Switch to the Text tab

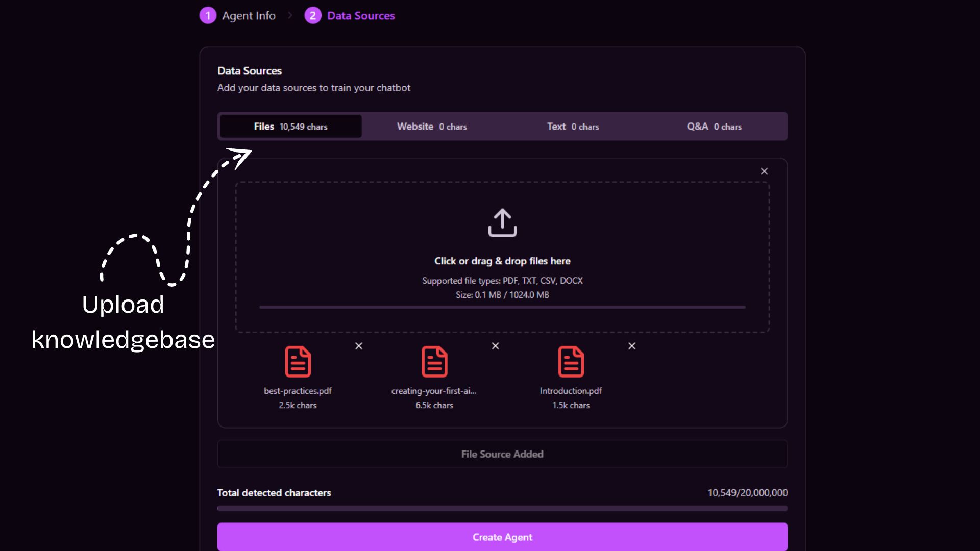pos(573,127)
